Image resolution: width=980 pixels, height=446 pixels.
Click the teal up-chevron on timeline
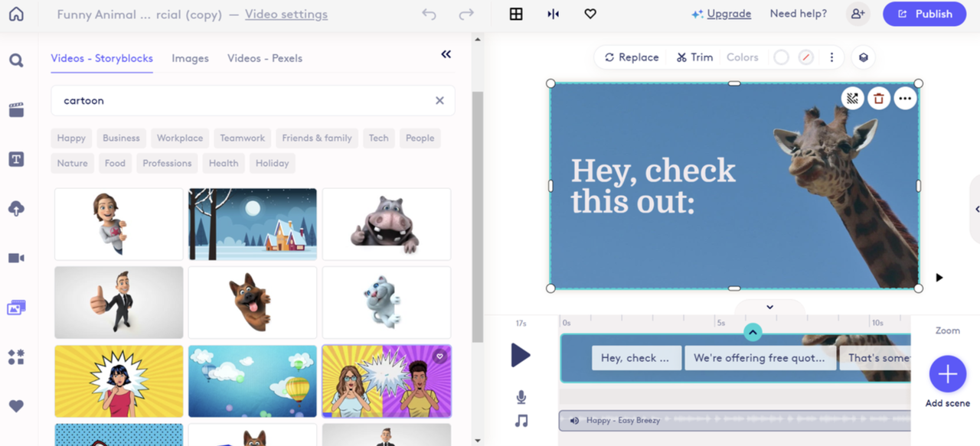753,332
